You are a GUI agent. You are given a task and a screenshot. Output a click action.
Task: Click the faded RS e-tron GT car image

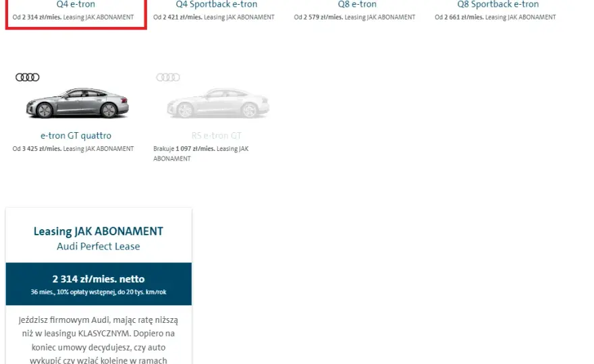click(x=218, y=103)
